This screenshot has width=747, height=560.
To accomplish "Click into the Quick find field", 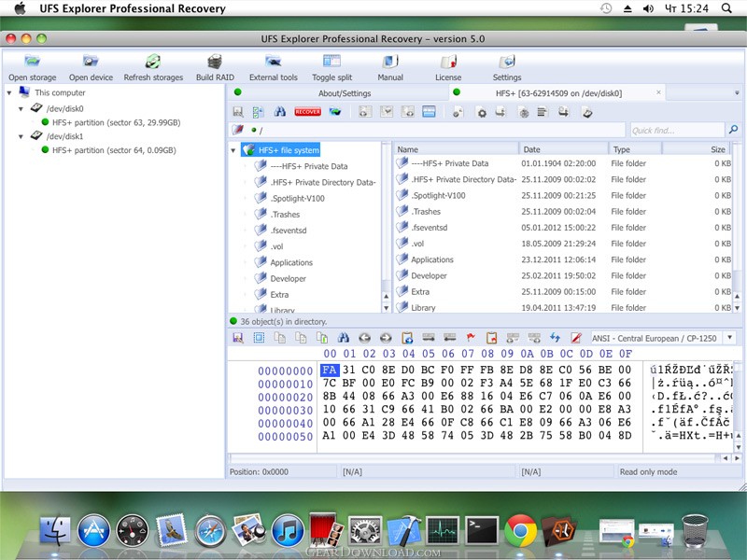I will (x=676, y=130).
